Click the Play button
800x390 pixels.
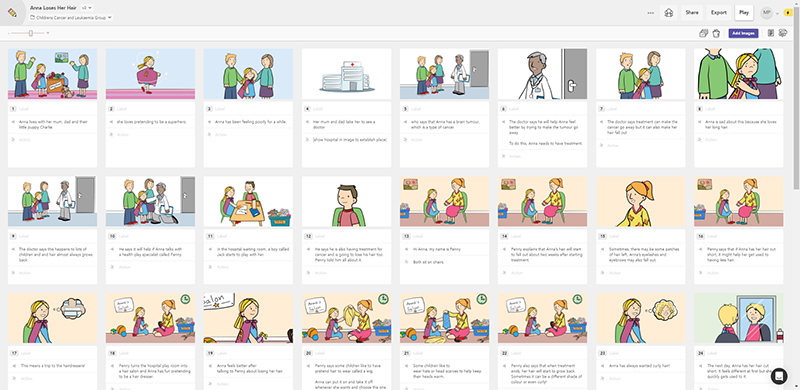pyautogui.click(x=744, y=13)
